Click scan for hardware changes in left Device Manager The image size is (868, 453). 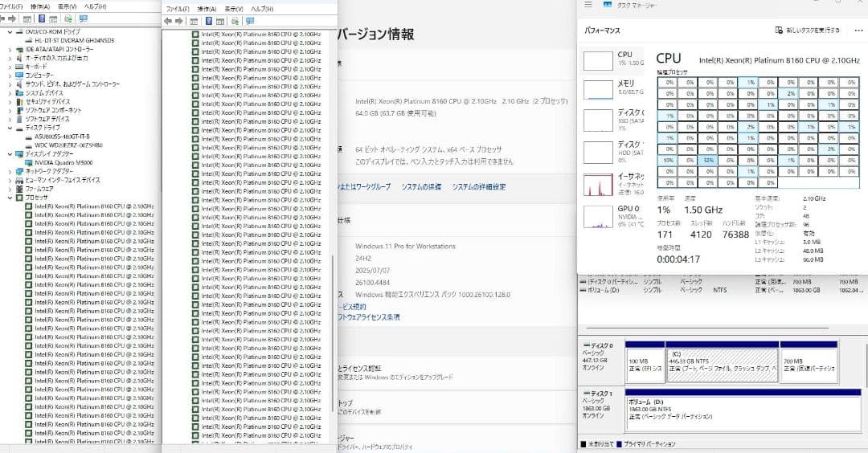tap(68, 18)
